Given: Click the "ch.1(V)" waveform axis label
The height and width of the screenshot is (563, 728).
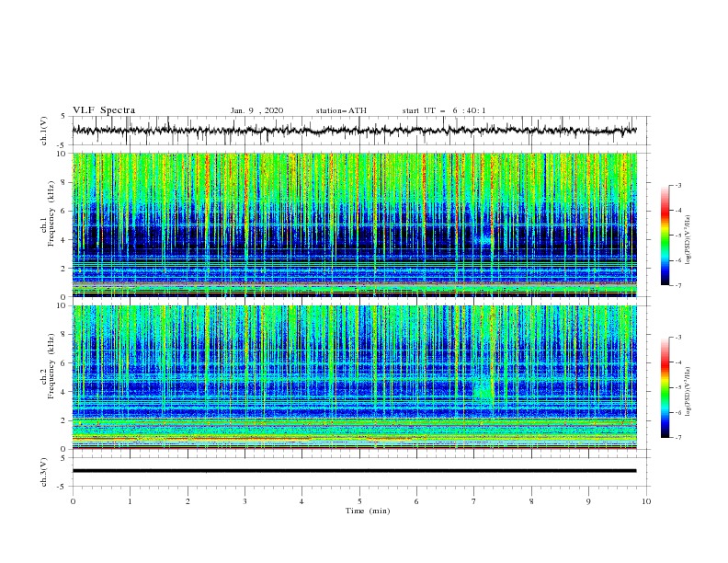Looking at the screenshot, I should coord(44,131).
